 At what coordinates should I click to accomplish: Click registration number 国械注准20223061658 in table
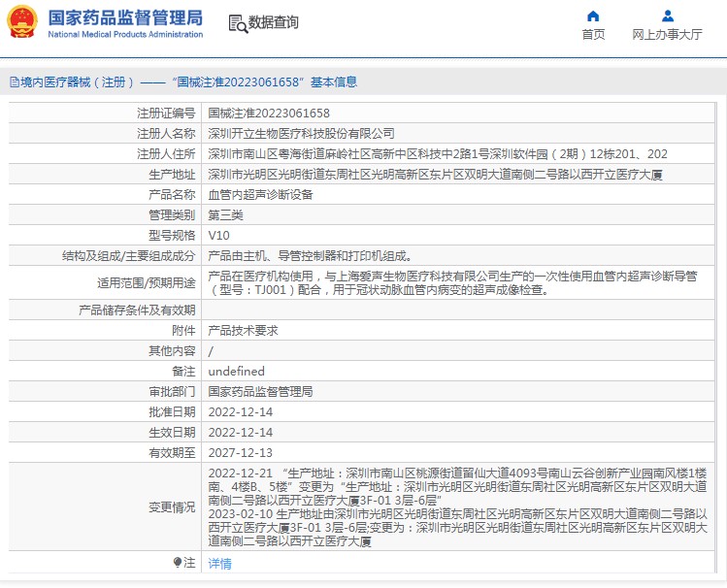269,114
